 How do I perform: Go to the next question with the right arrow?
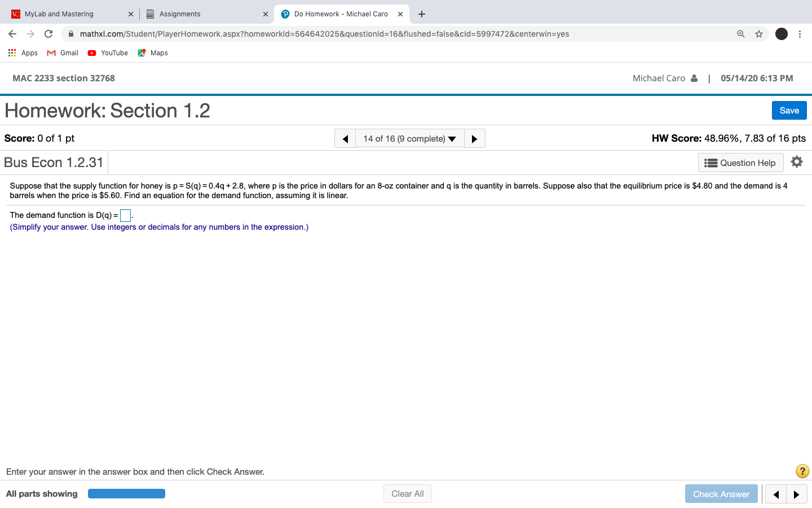click(x=474, y=138)
